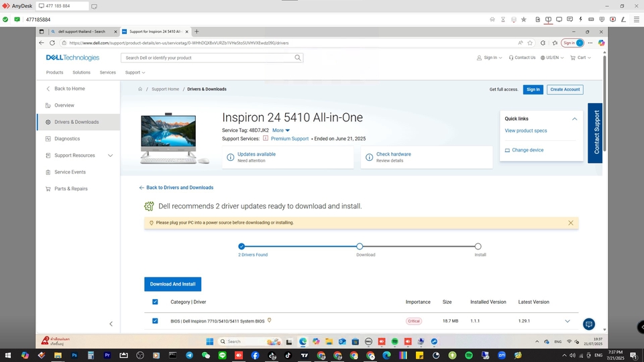The width and height of the screenshot is (644, 362).
Task: Close the power source warning banner
Action: click(x=571, y=223)
